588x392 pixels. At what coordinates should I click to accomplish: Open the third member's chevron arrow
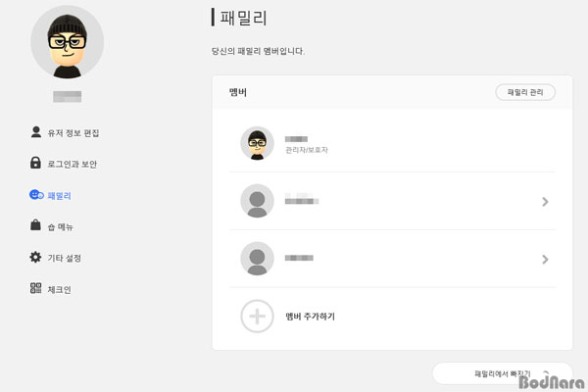tap(545, 259)
